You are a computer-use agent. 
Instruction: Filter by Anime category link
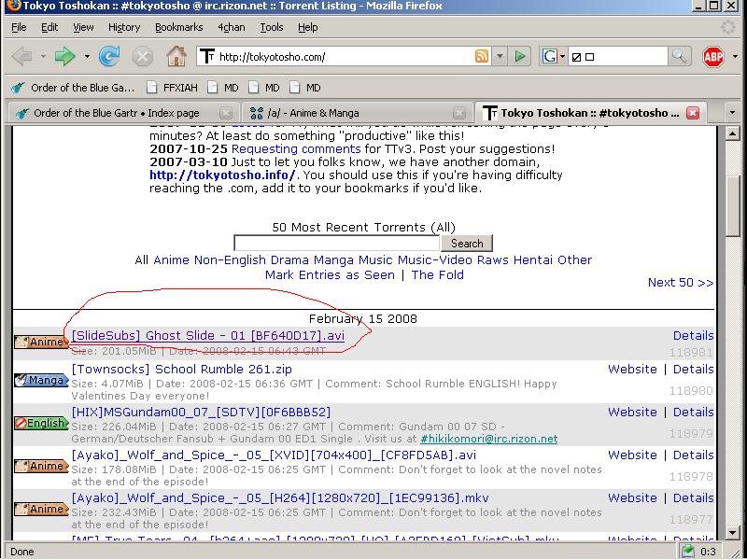(x=172, y=260)
